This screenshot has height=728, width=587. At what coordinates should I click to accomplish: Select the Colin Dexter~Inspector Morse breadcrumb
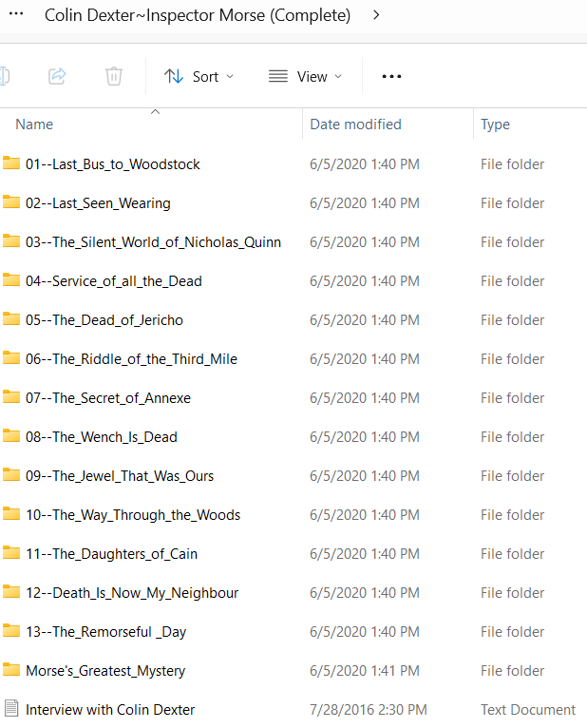(198, 15)
